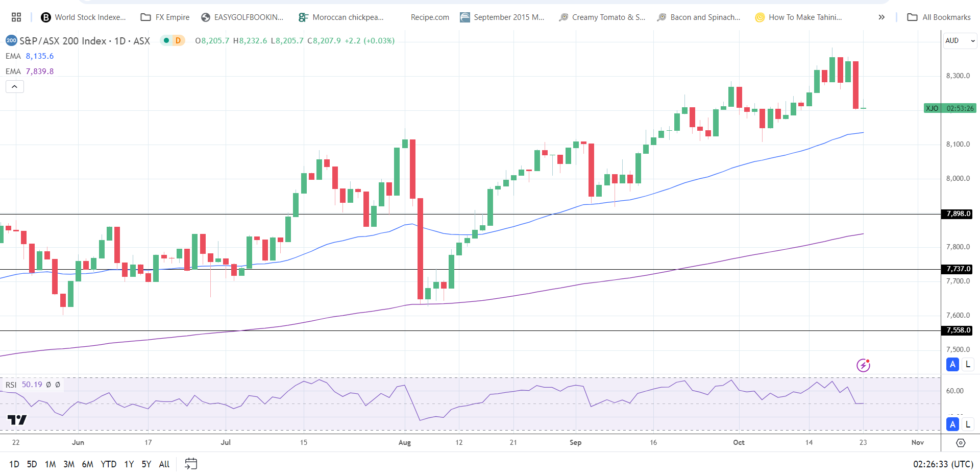Open the AUD currency dropdown
This screenshot has height=475, width=980.
point(960,40)
